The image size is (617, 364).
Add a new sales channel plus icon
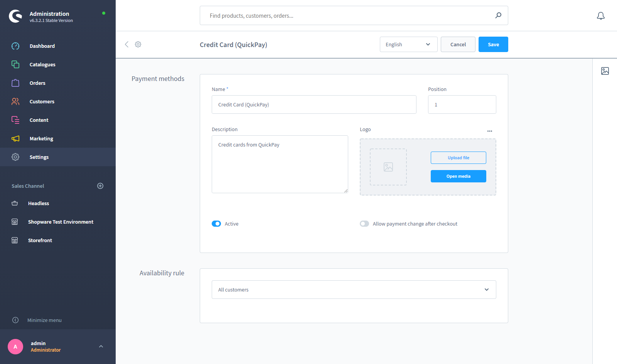click(100, 186)
